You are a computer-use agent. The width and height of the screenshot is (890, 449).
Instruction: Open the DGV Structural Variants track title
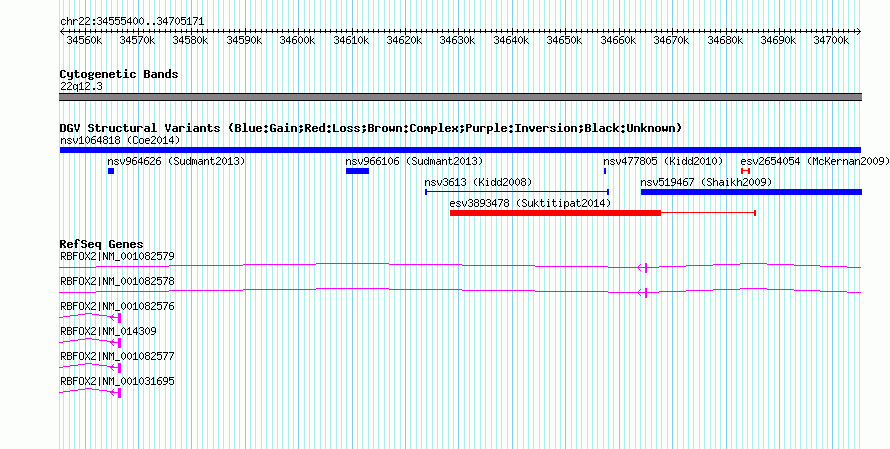371,128
